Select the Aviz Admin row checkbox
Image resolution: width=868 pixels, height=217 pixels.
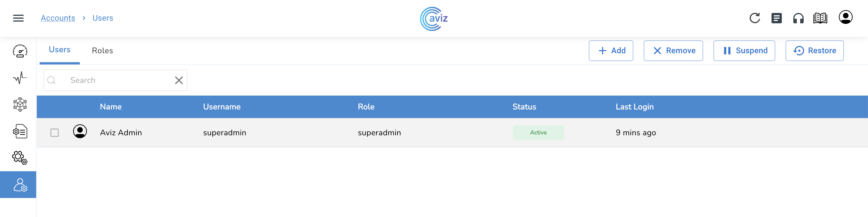tap(55, 133)
